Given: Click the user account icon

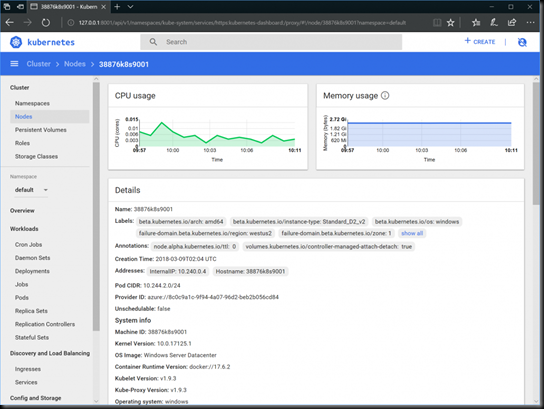Looking at the screenshot, I should click(522, 42).
